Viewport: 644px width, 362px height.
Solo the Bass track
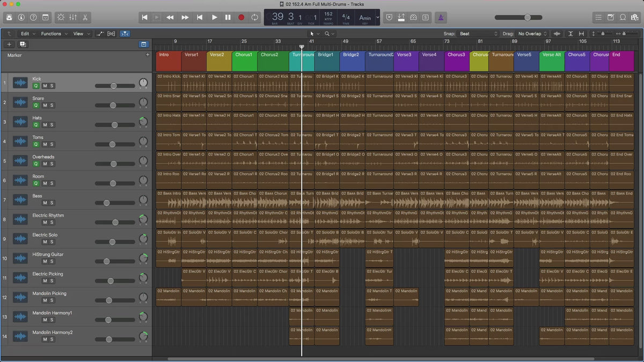(x=52, y=203)
